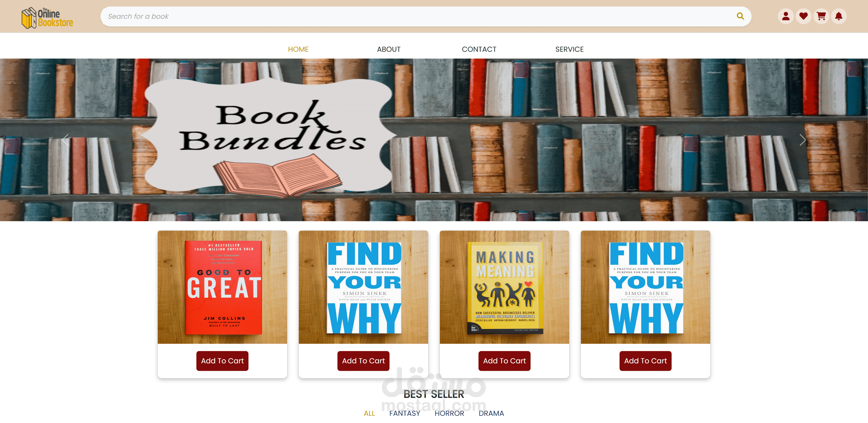Add Good to Great to cart

tap(222, 361)
